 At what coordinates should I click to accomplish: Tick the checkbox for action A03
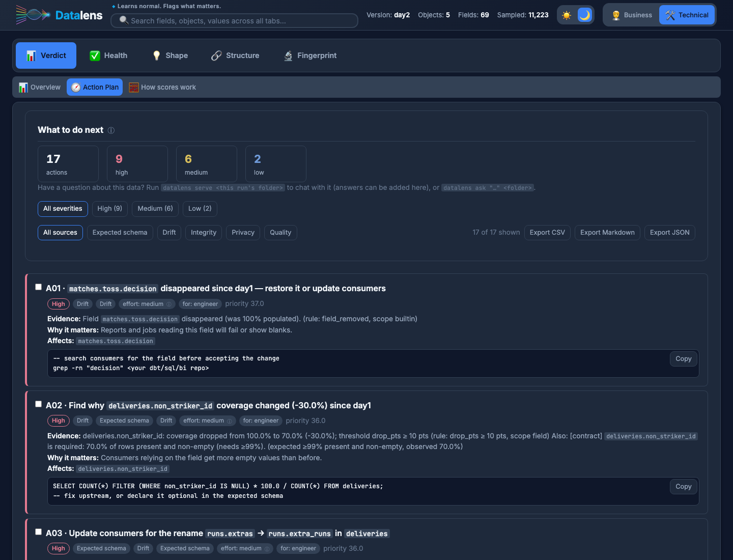pos(38,532)
